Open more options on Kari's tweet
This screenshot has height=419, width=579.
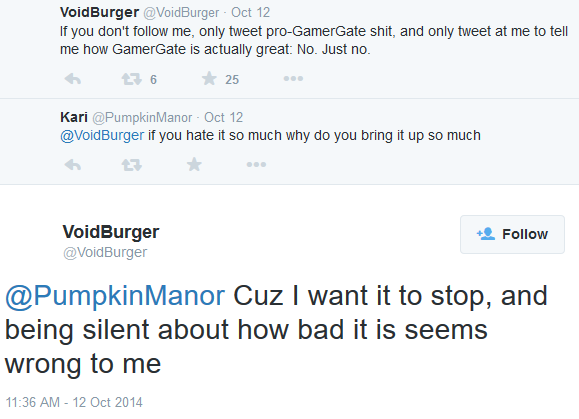256,164
